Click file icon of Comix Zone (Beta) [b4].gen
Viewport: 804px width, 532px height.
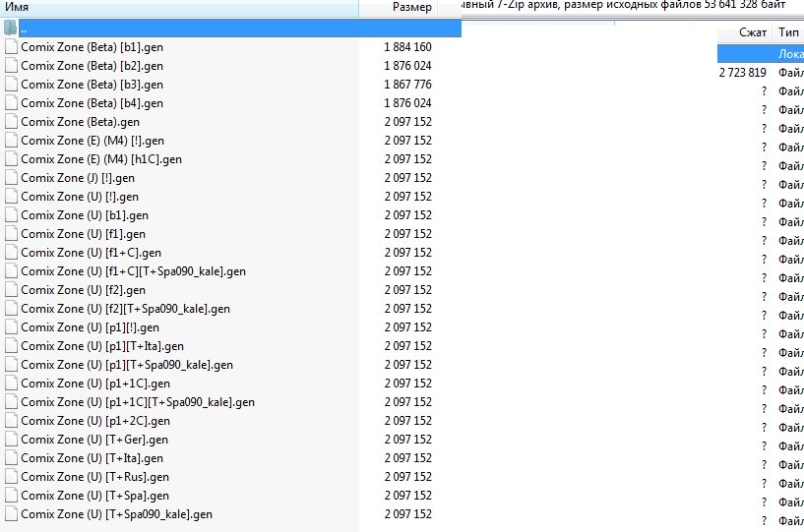point(11,103)
